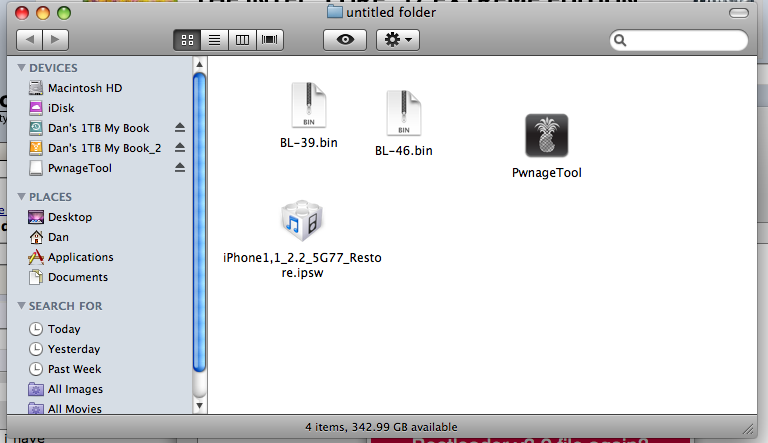Click the iPhone1,1_2.2_5G77_Restore.ipsw name label
The height and width of the screenshot is (443, 768).
[302, 265]
